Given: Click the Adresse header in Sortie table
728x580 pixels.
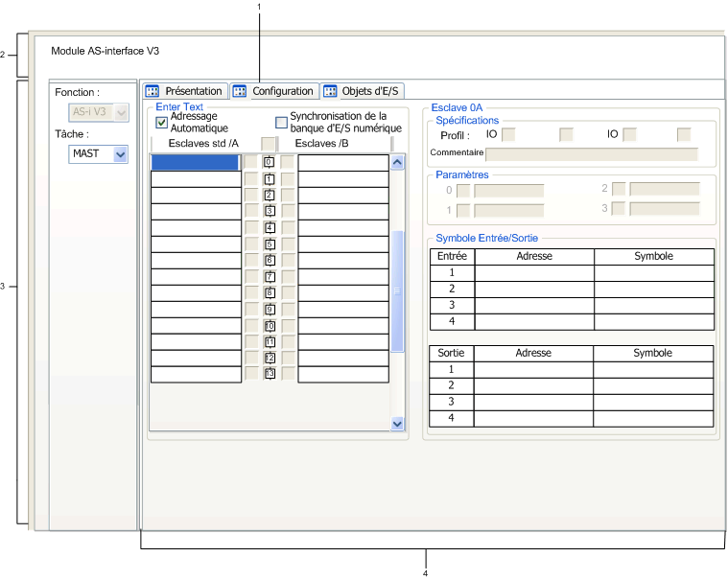Looking at the screenshot, I should [533, 353].
